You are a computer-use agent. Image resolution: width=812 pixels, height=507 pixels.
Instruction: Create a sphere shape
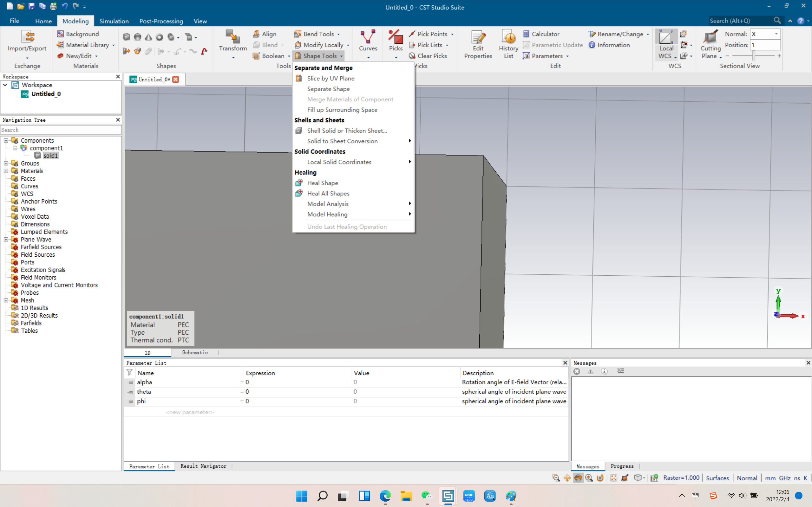[137, 37]
